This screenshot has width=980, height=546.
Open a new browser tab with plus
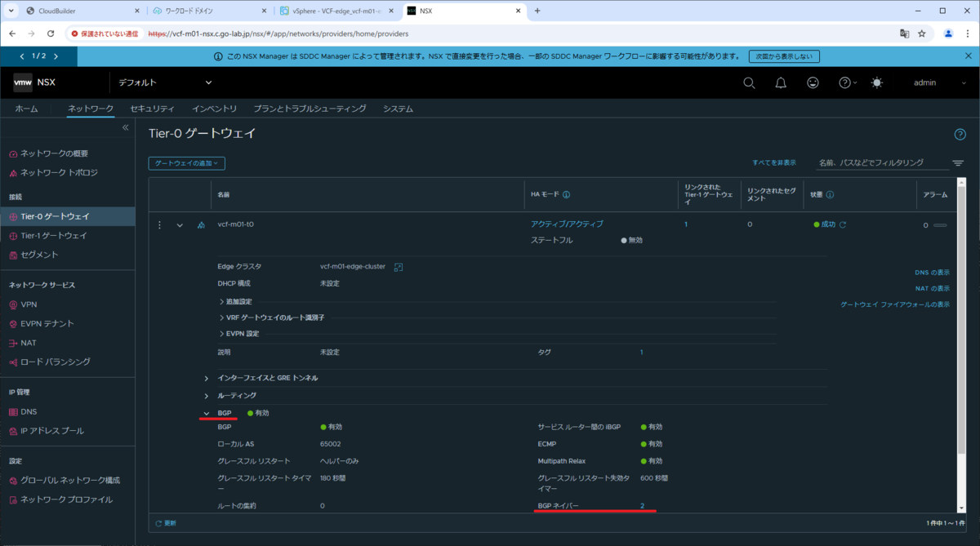537,11
